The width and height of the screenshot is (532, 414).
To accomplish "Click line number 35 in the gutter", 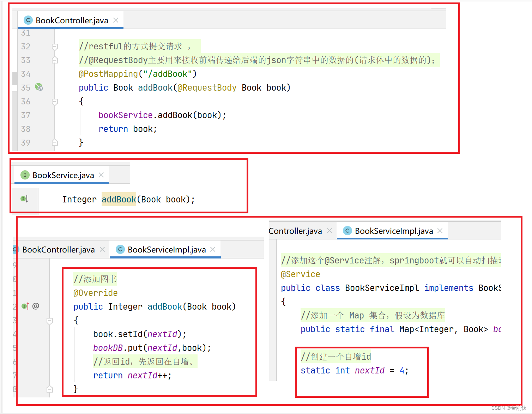I will coord(26,87).
